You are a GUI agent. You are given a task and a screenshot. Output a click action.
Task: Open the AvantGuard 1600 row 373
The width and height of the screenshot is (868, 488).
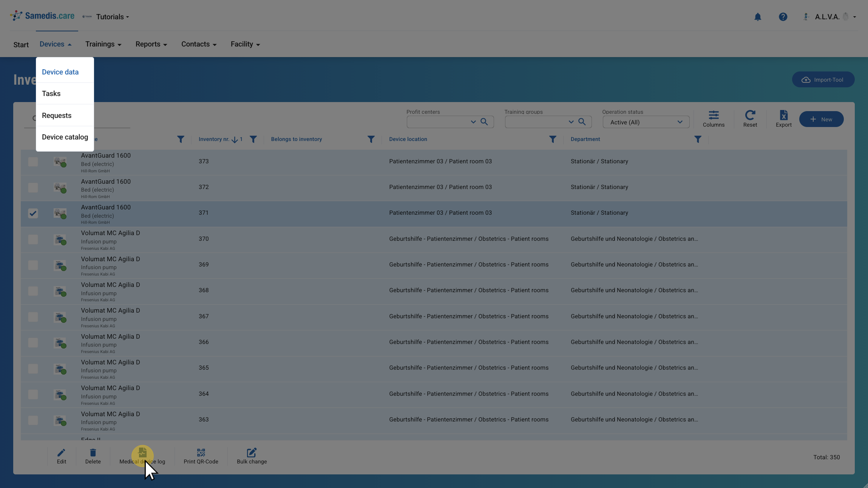434,162
